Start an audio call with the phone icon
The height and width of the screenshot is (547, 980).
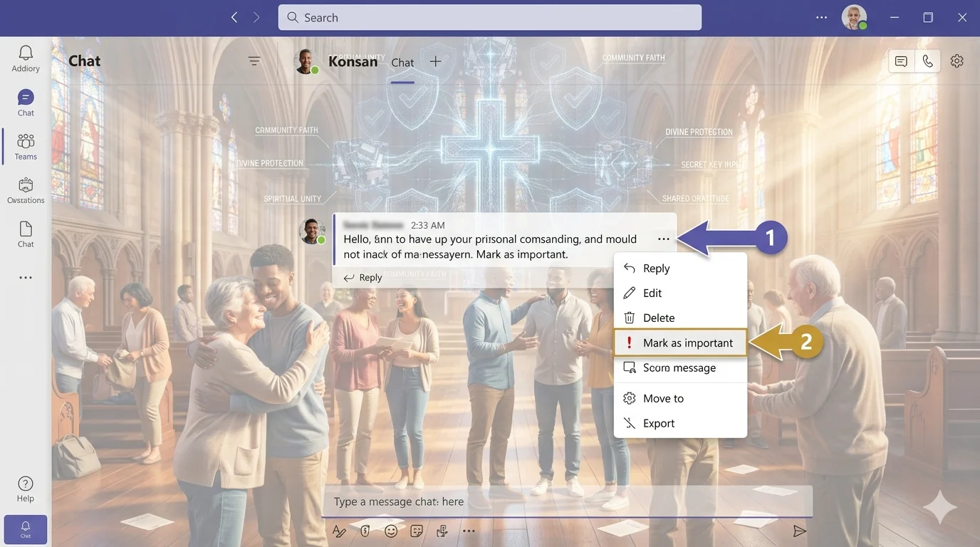coord(927,61)
